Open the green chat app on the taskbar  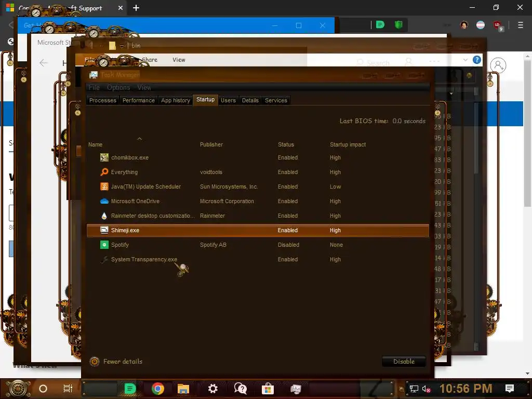pyautogui.click(x=130, y=389)
